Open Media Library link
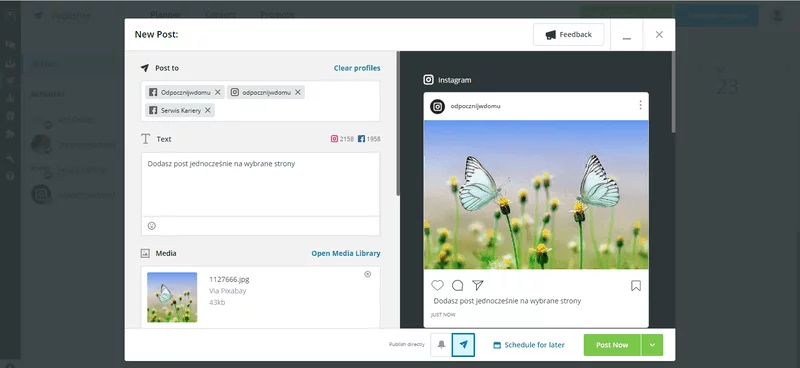The image size is (800, 368). 346,253
